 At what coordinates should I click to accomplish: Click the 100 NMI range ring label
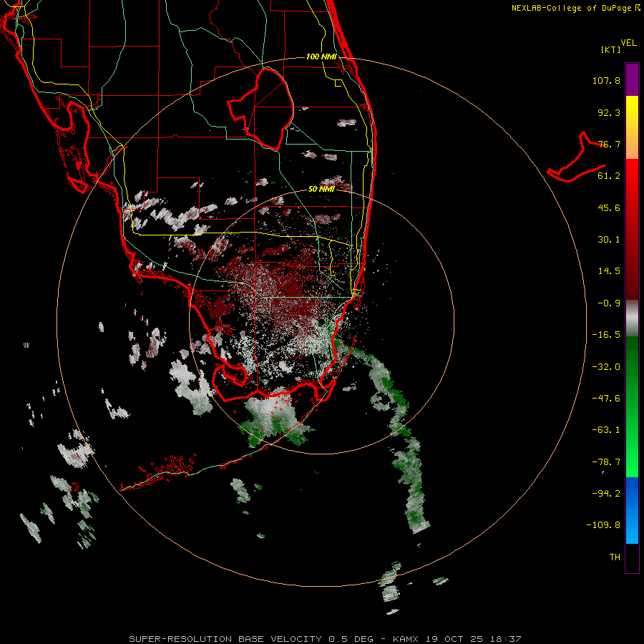click(321, 57)
